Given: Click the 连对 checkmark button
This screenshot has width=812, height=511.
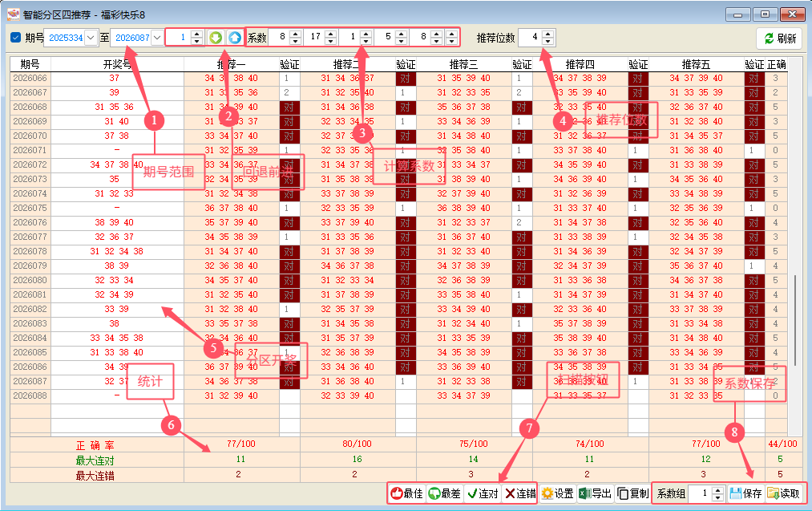Looking at the screenshot, I should (483, 493).
